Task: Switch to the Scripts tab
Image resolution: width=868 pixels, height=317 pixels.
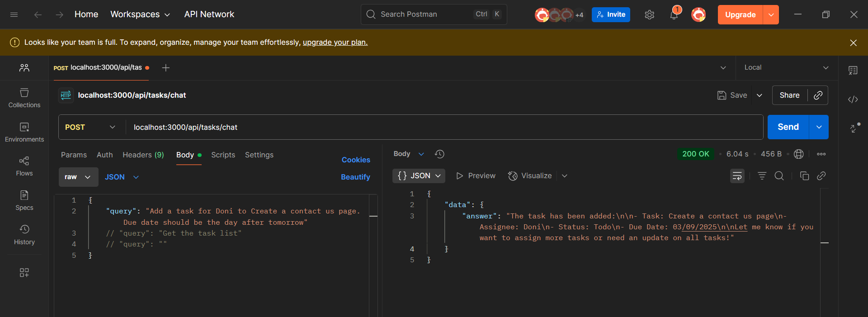Action: point(223,155)
